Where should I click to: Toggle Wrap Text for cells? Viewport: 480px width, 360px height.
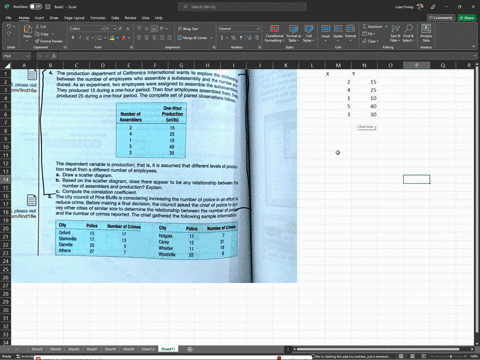pyautogui.click(x=188, y=29)
